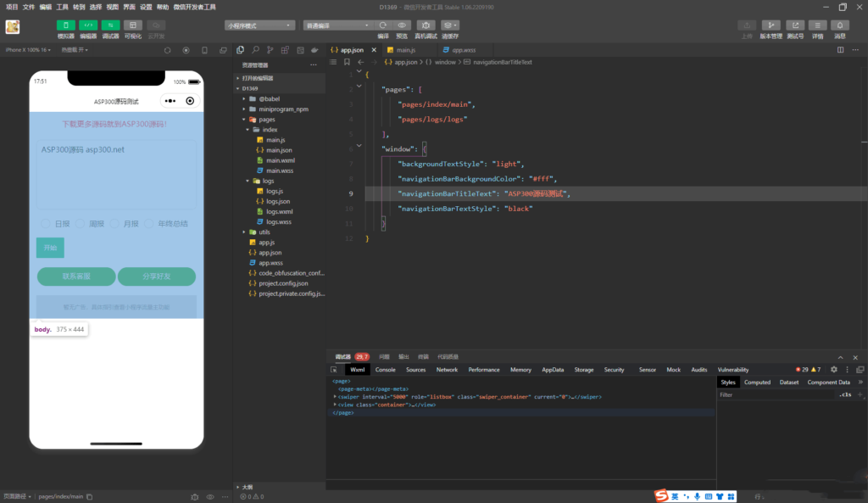This screenshot has height=503, width=868.
Task: Open 版本管理 version control
Action: coord(771,25)
